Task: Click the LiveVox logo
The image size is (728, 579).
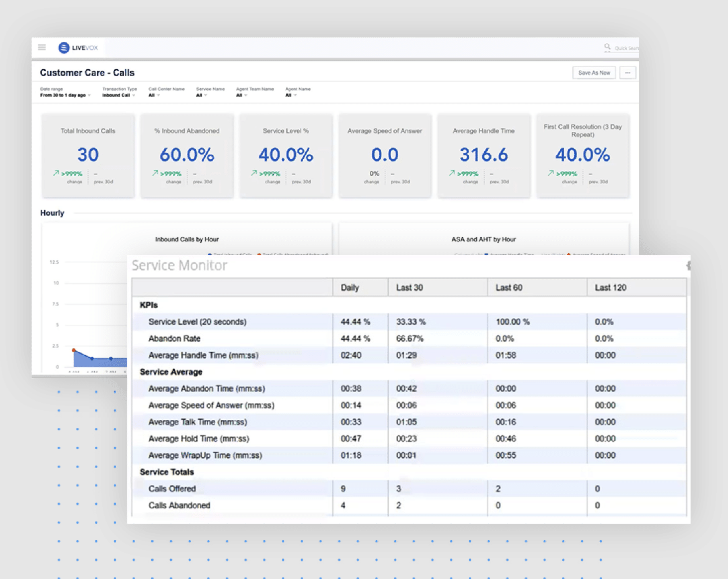Action: coord(78,48)
